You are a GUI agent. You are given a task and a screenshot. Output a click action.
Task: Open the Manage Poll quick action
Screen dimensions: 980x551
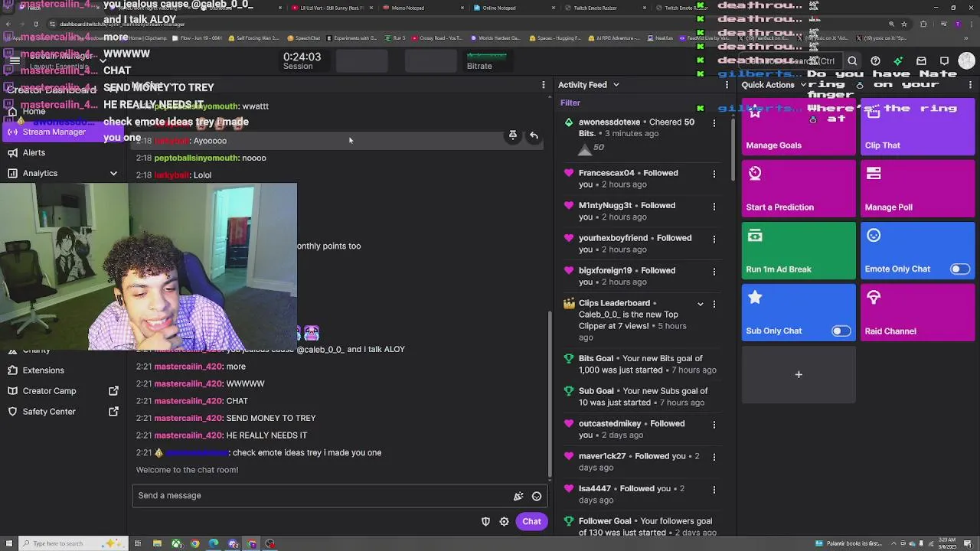[917, 188]
